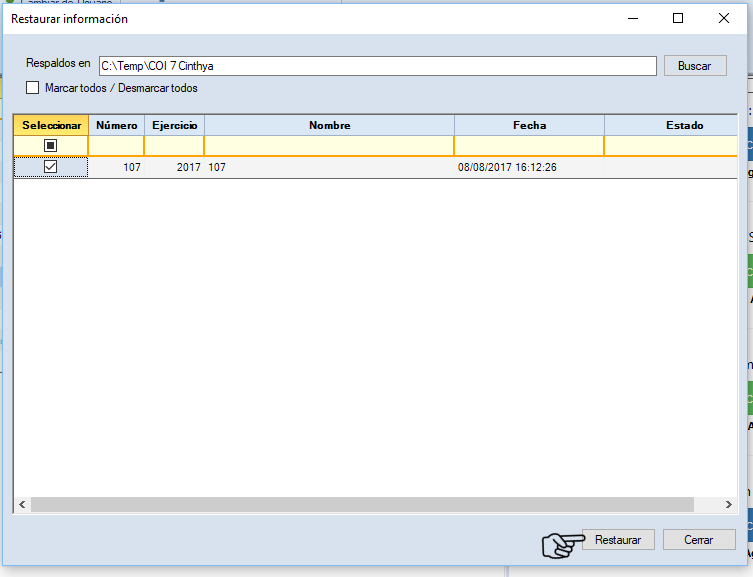Sort by the Número column header
The image size is (753, 577).
tap(117, 125)
